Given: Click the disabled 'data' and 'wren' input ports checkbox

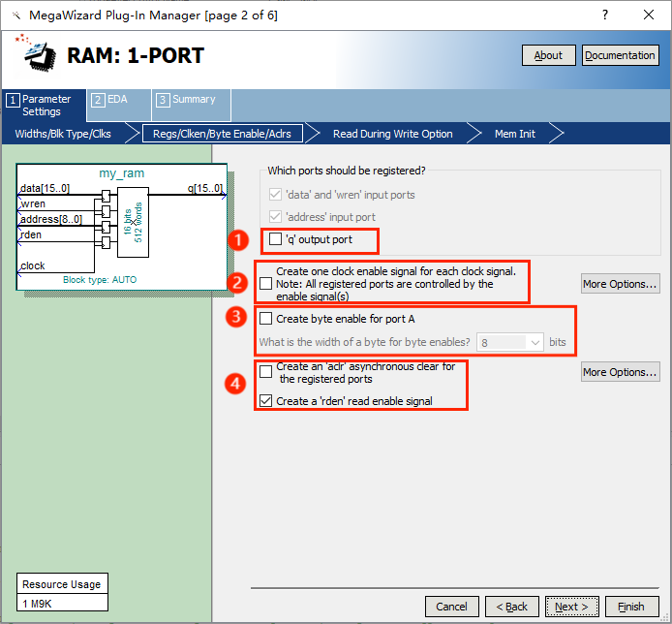Looking at the screenshot, I should coord(275,195).
